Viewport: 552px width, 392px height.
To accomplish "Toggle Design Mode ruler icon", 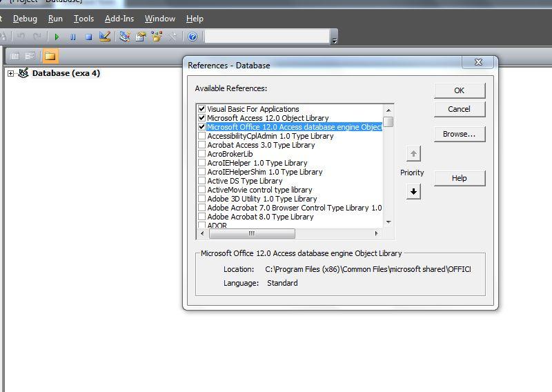I will pyautogui.click(x=105, y=37).
